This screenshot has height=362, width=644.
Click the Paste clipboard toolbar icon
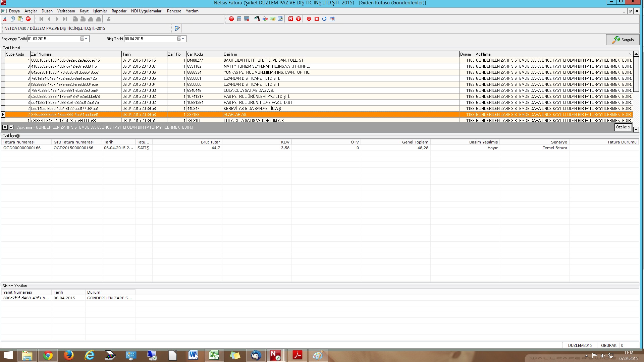click(x=20, y=19)
